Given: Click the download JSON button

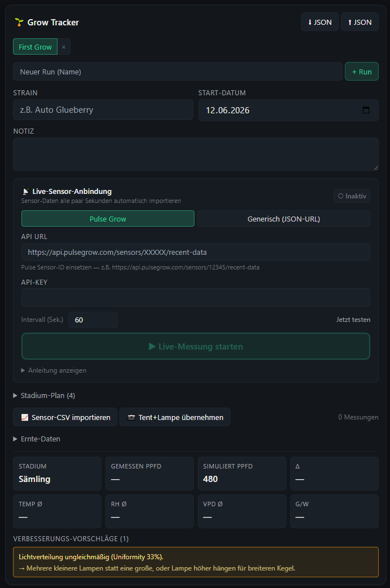Looking at the screenshot, I should point(320,22).
